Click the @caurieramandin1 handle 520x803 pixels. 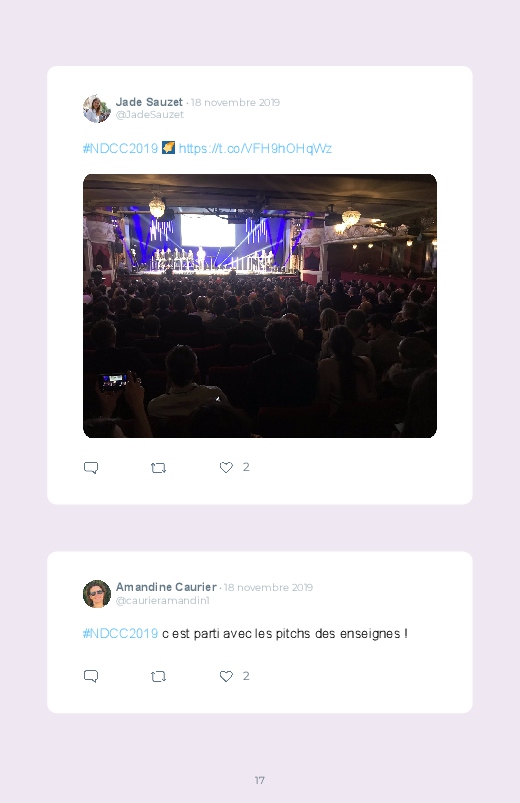click(162, 600)
